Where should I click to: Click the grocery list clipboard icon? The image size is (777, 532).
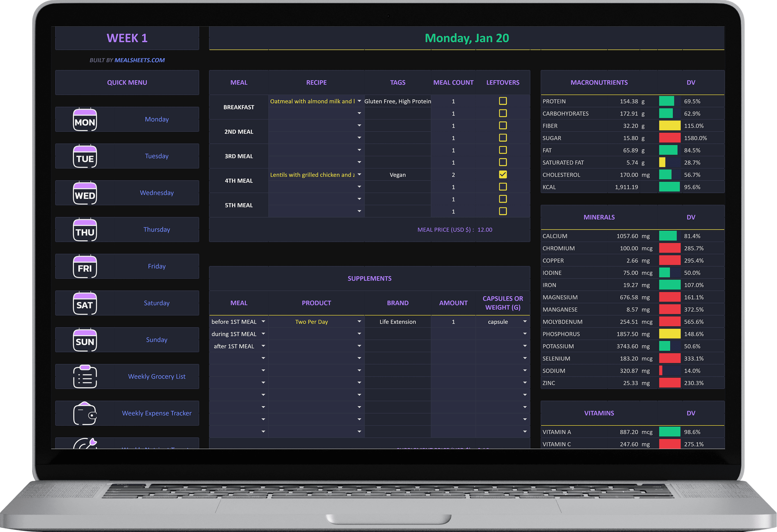coord(85,376)
